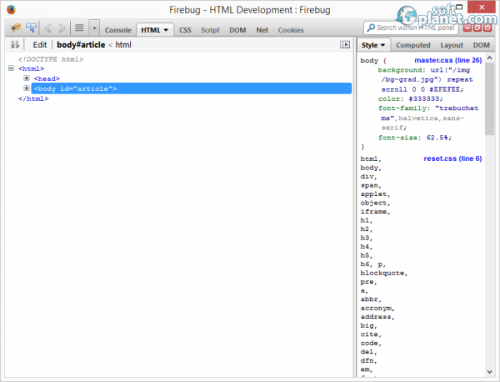Click the blockquote selector in reset rule
The width and height of the screenshot is (500, 382).
click(382, 273)
